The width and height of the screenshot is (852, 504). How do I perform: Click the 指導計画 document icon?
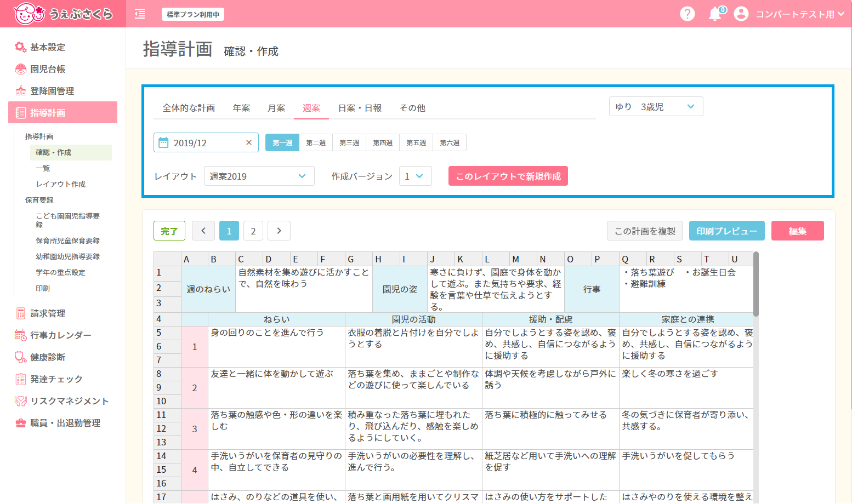pyautogui.click(x=20, y=113)
